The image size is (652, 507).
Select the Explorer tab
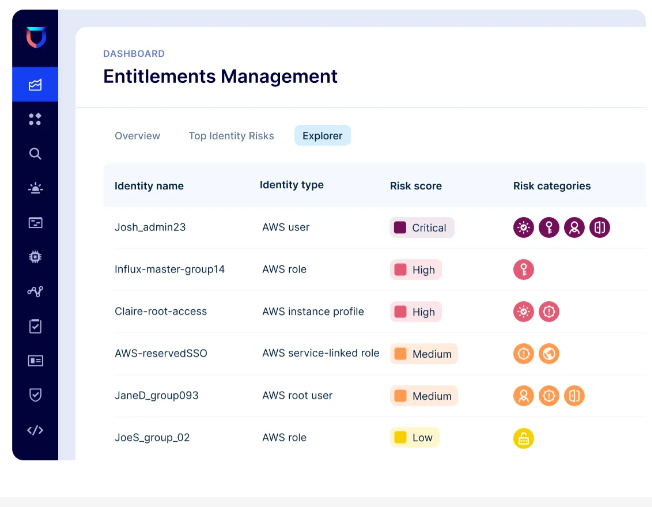coord(322,136)
